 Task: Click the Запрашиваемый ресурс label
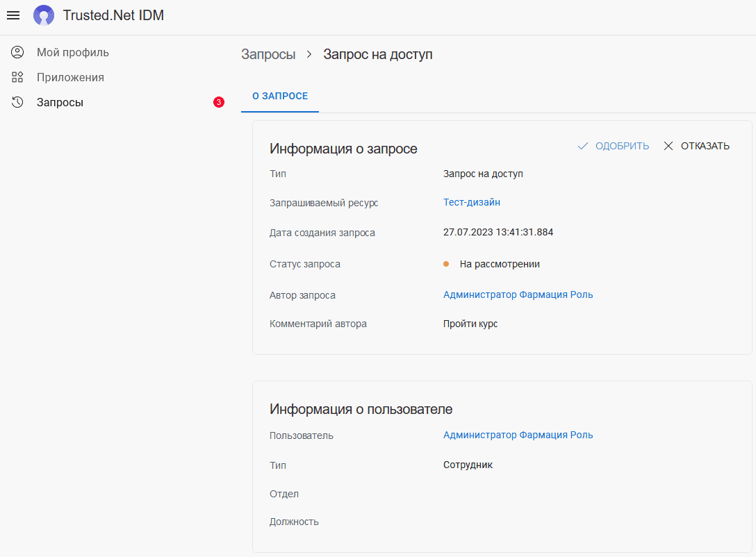[x=324, y=203]
